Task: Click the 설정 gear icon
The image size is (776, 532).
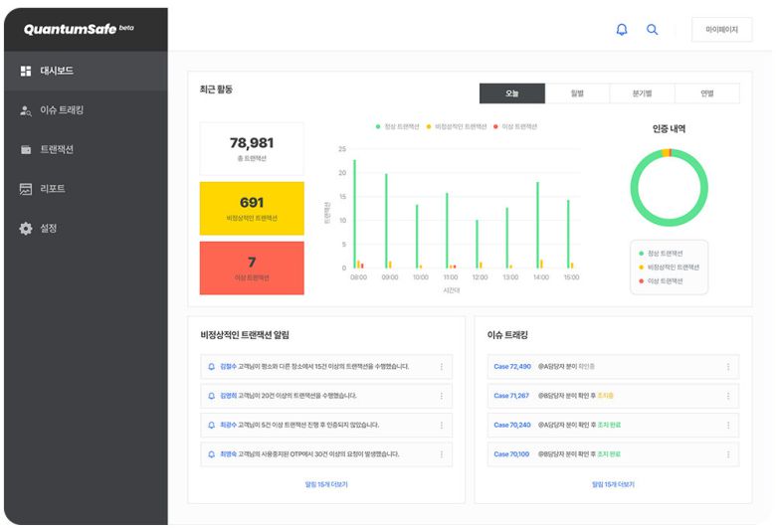Action: [26, 229]
